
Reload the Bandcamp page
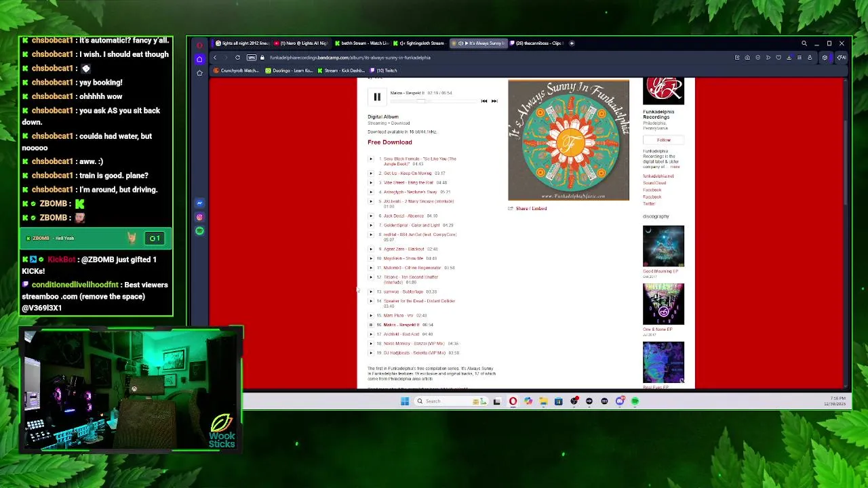click(x=237, y=58)
